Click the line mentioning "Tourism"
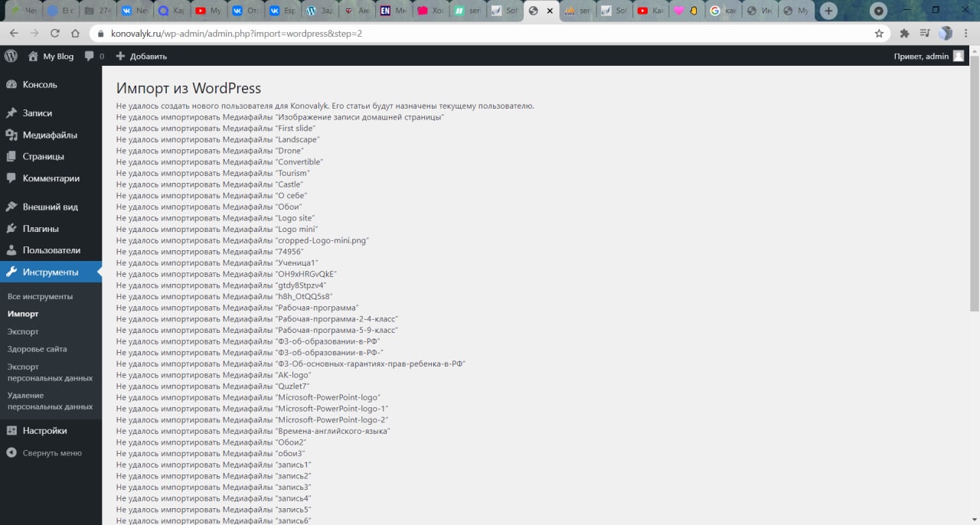This screenshot has width=980, height=525. click(213, 173)
